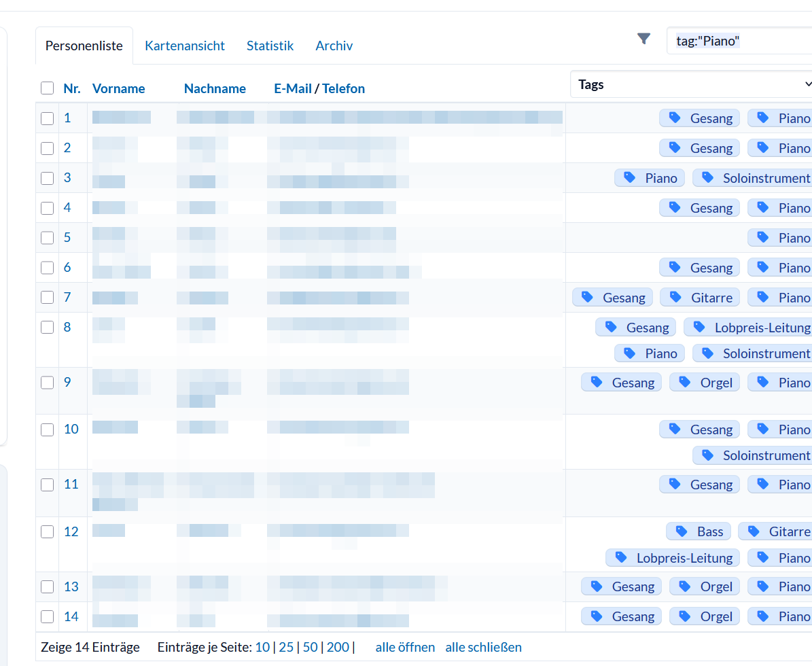Switch to the Kartenansicht tab
The width and height of the screenshot is (812, 666).
185,46
